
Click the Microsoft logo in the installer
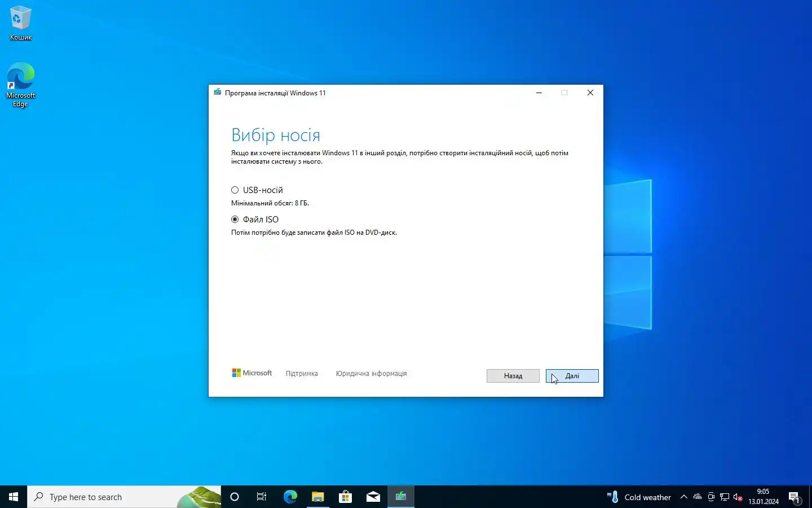(252, 373)
